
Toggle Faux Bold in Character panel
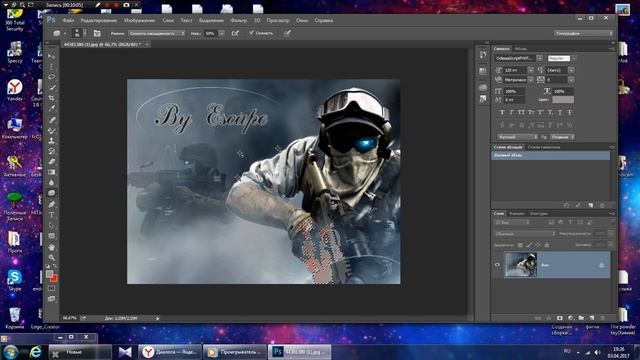point(502,112)
